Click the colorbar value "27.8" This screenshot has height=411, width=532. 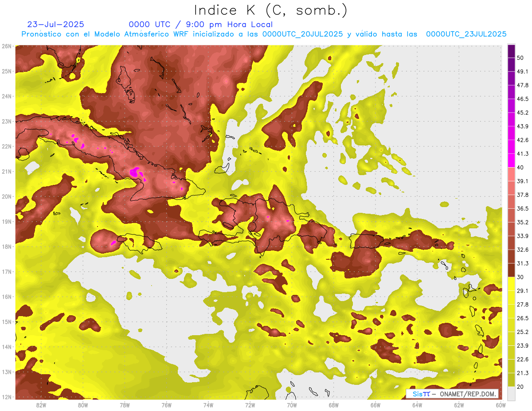tap(523, 305)
